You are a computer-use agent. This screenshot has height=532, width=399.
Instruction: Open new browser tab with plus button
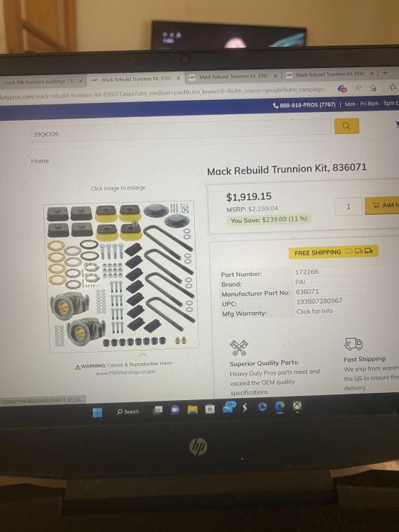pyautogui.click(x=385, y=72)
